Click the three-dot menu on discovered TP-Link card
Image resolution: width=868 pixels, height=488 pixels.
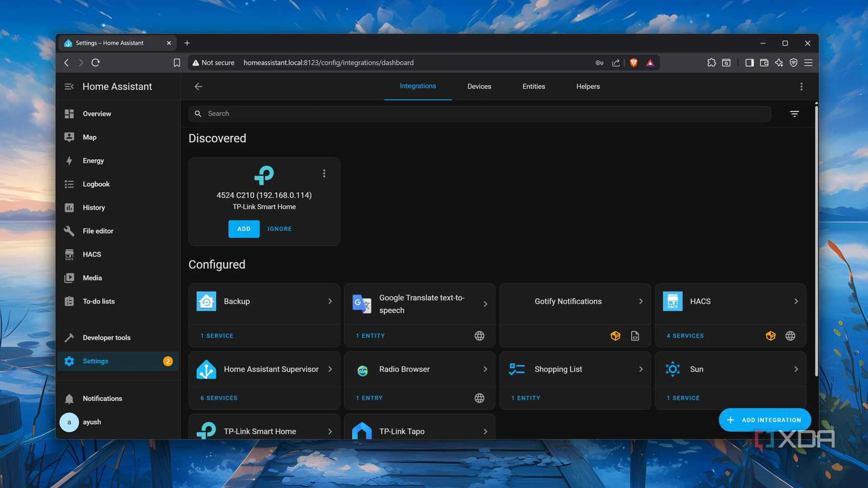pyautogui.click(x=324, y=174)
